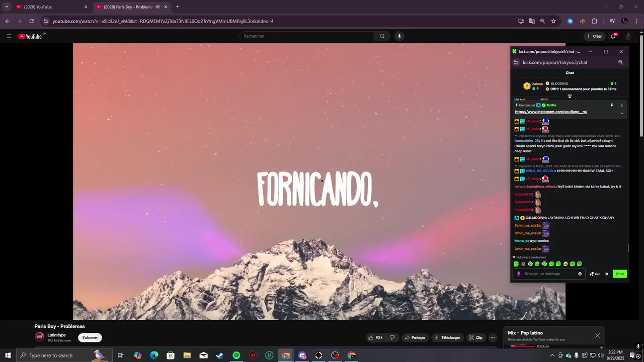Go back in Chrome history
The width and height of the screenshot is (644, 362).
[7, 21]
